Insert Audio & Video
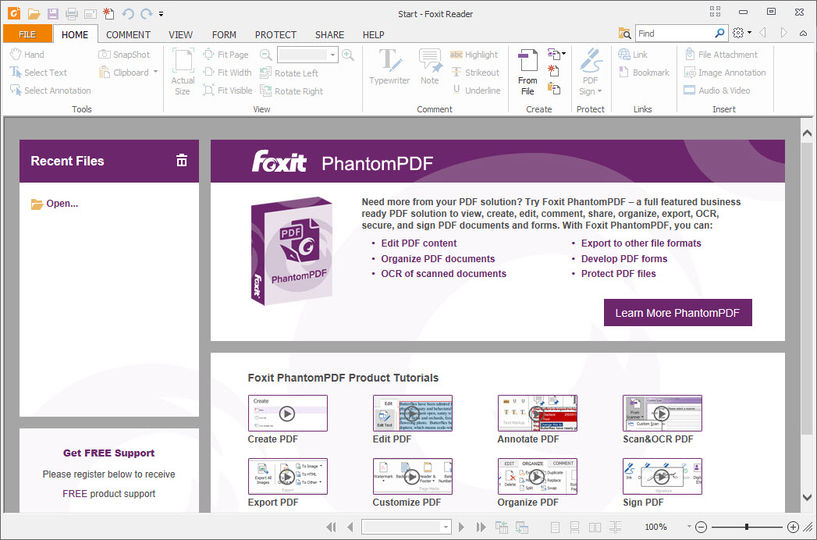Viewport: 817px width, 540px height. click(717, 90)
